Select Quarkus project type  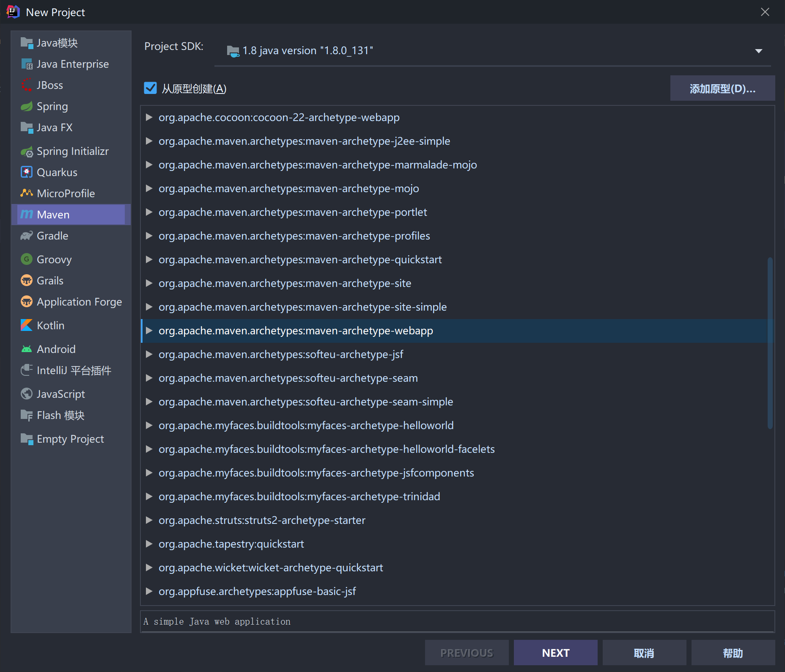(x=71, y=172)
